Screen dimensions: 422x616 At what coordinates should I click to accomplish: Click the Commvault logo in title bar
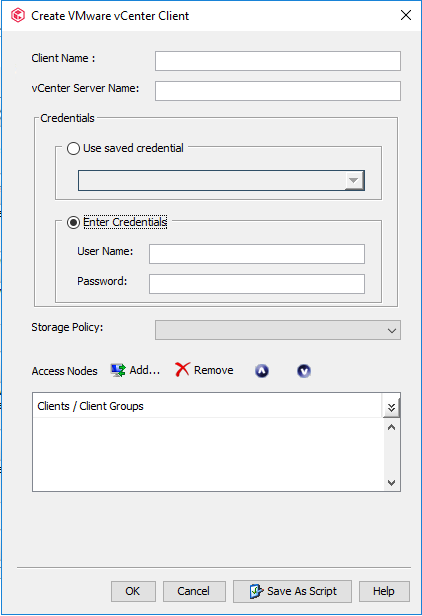[18, 16]
